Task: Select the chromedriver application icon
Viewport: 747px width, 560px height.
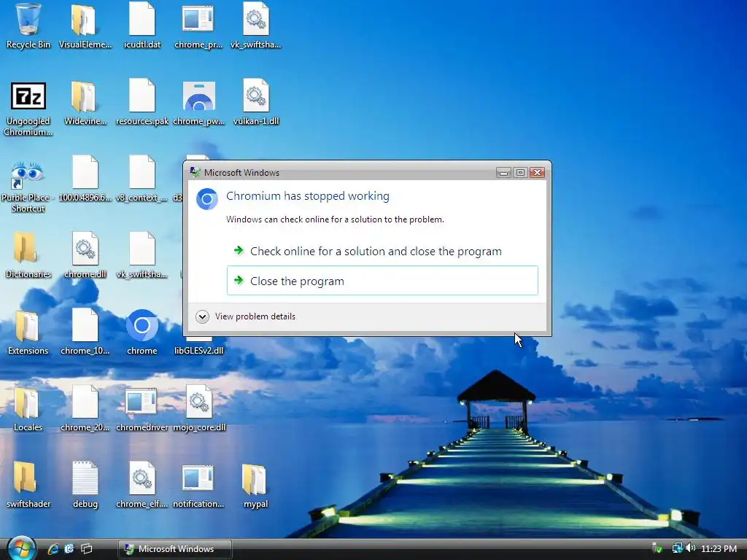Action: [142, 409]
